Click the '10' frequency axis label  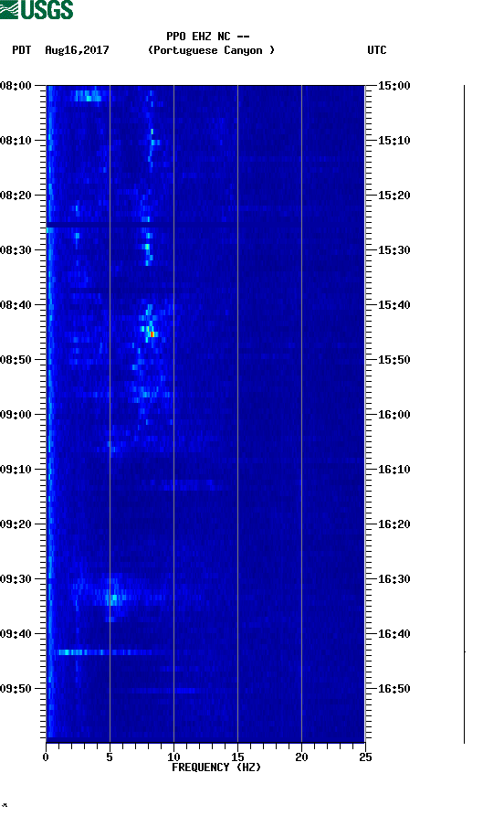(x=173, y=757)
